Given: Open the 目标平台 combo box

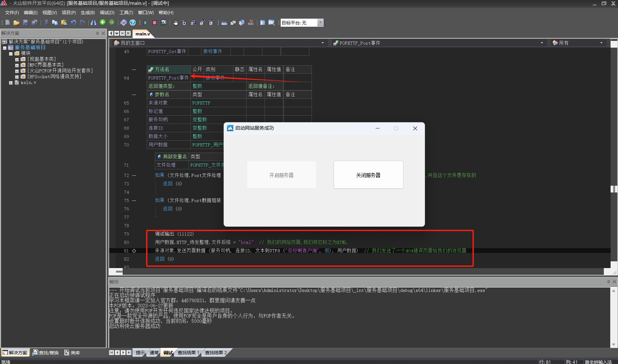Looking at the screenshot, I should pyautogui.click(x=320, y=23).
